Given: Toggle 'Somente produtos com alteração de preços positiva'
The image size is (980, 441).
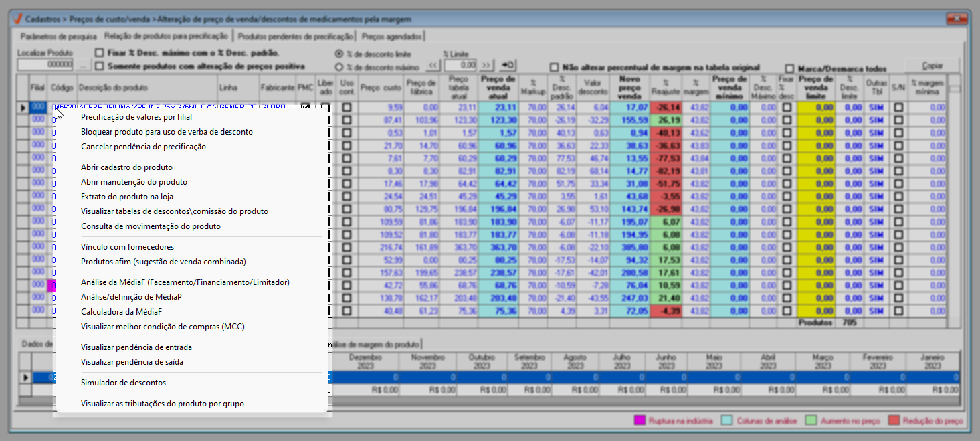Looking at the screenshot, I should coord(100,66).
